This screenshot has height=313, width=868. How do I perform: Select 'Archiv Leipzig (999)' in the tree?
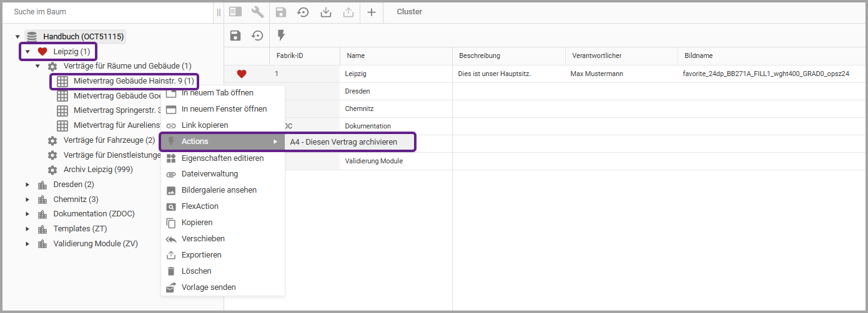(x=97, y=170)
